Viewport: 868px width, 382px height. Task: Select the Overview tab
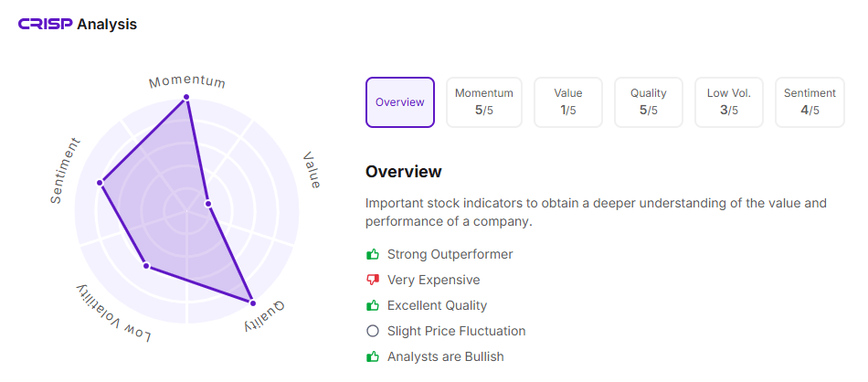point(400,102)
